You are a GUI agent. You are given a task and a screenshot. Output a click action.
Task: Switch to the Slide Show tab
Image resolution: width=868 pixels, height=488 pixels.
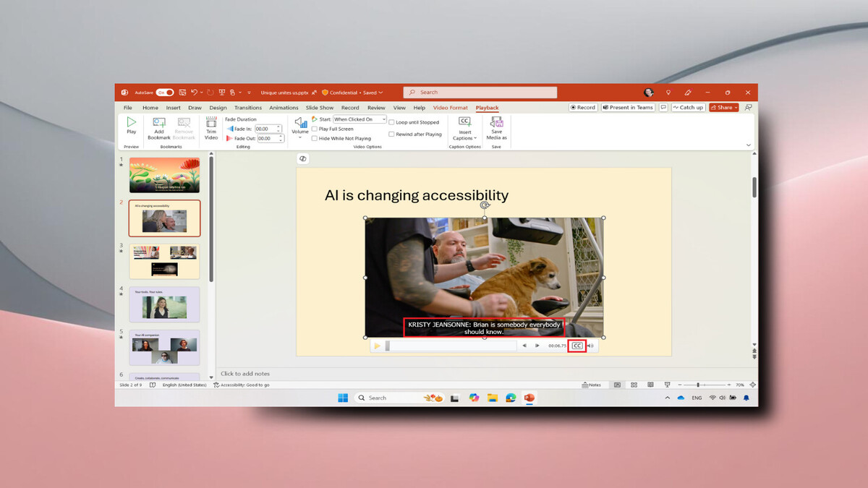tap(320, 108)
